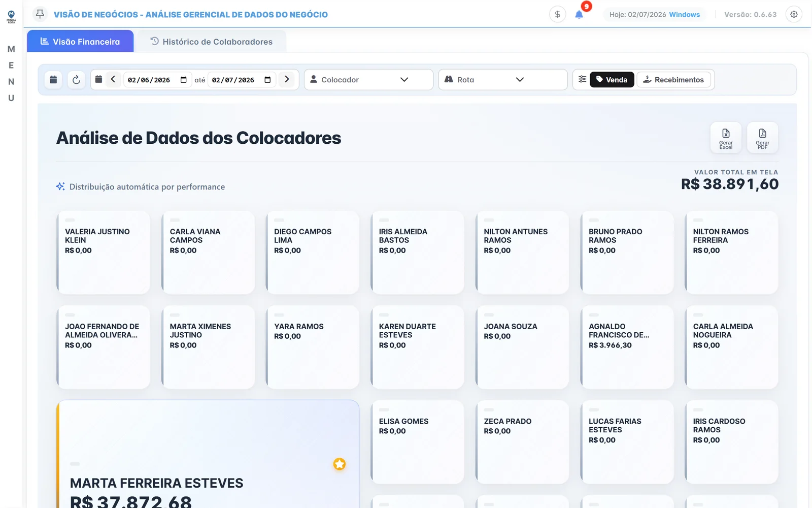Screen dimensions: 812x508
Task: Click the gold star on Marta Ferreira card
Action: (340, 464)
